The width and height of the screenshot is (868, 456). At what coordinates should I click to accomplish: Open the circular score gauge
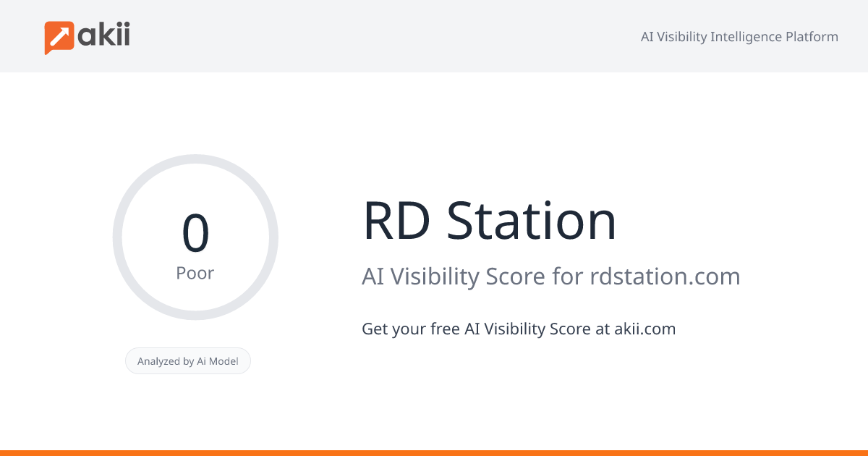[195, 236]
